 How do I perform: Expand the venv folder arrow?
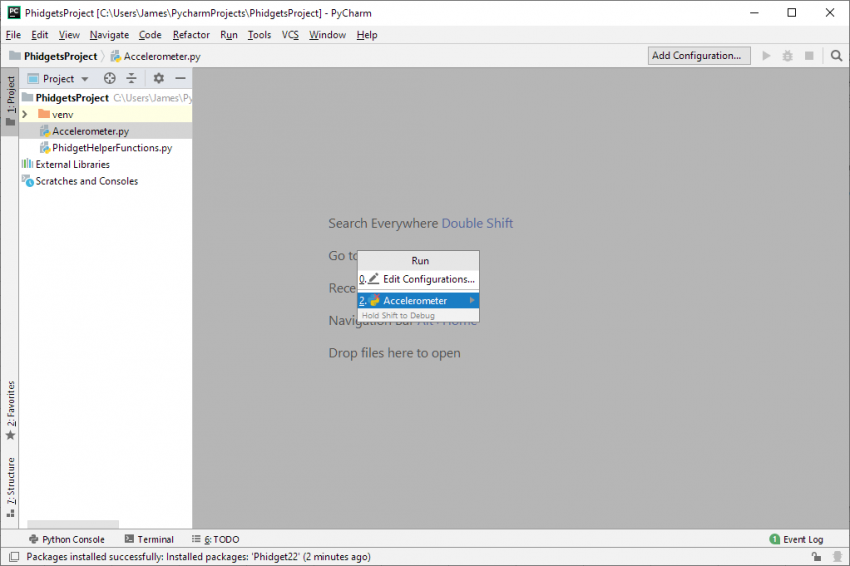(x=25, y=114)
